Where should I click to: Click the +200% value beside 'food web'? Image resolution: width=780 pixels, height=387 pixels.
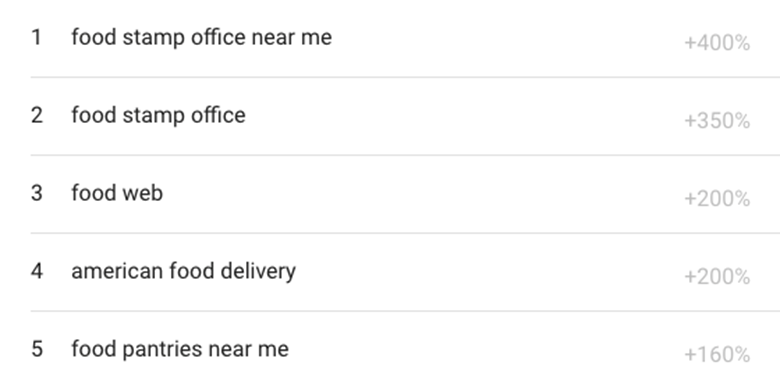click(x=717, y=199)
